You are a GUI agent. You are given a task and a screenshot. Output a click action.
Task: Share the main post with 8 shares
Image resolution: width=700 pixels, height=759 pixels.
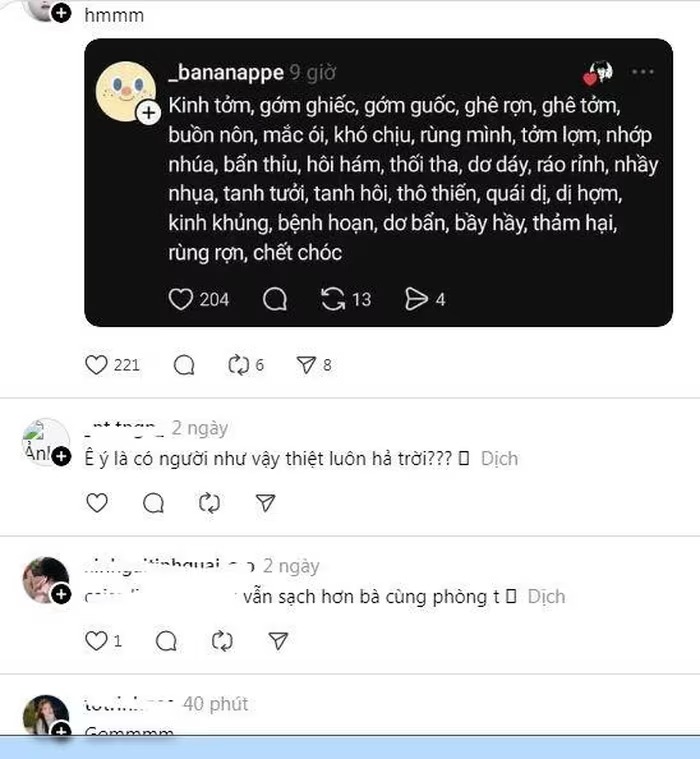306,365
